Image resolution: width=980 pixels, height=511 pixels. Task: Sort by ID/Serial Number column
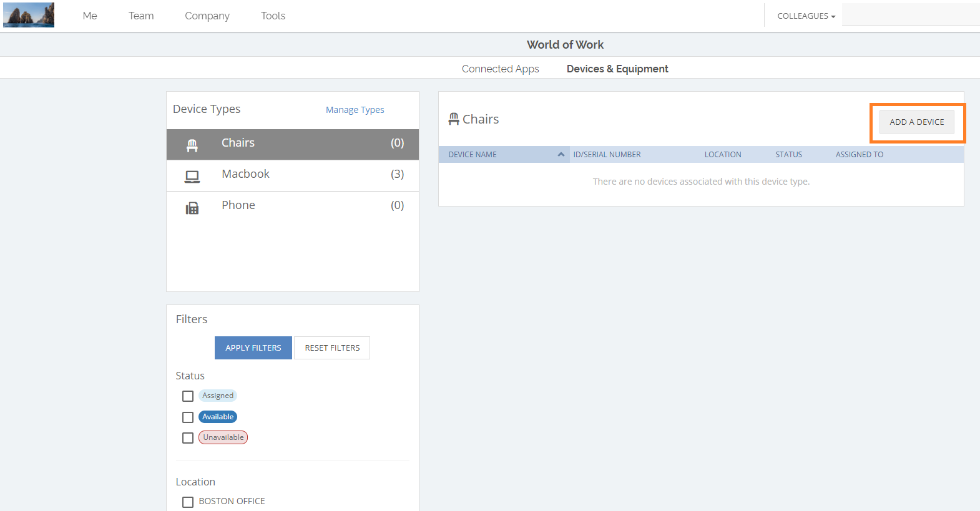point(607,155)
